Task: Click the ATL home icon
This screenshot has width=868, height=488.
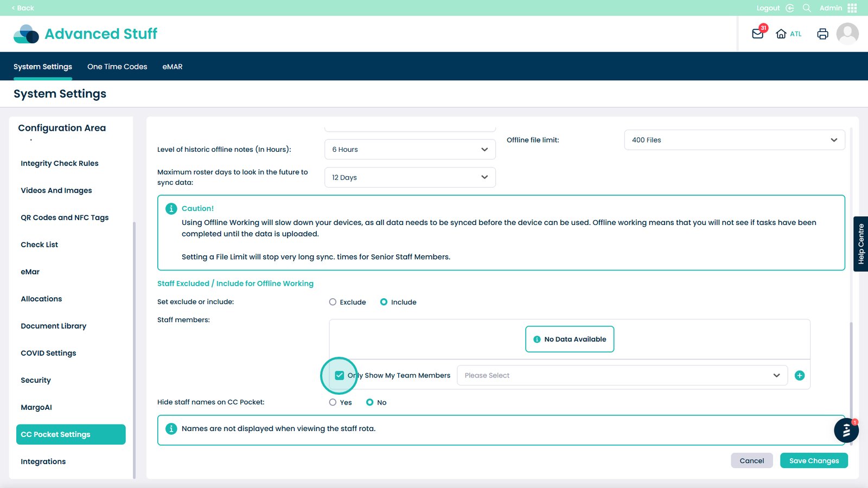Action: coord(781,34)
